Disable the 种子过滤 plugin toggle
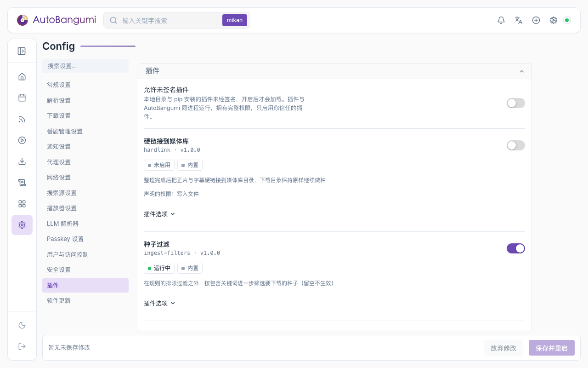The width and height of the screenshot is (588, 368). (516, 248)
